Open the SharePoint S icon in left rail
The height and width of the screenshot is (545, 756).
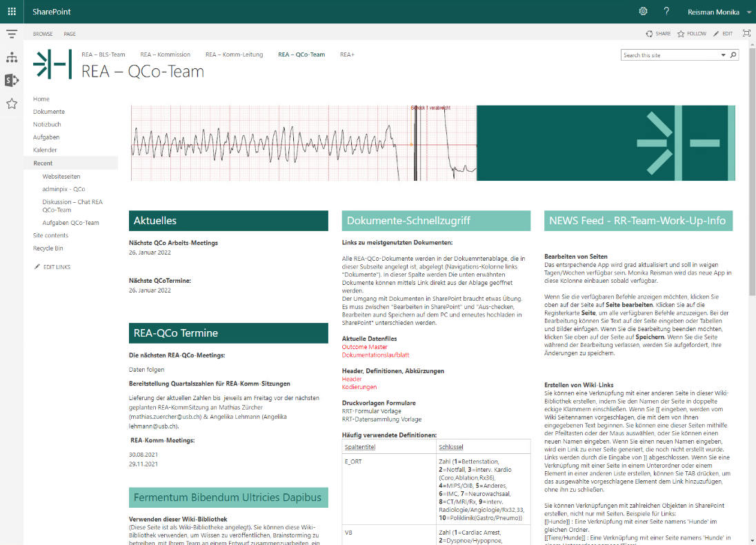click(12, 81)
